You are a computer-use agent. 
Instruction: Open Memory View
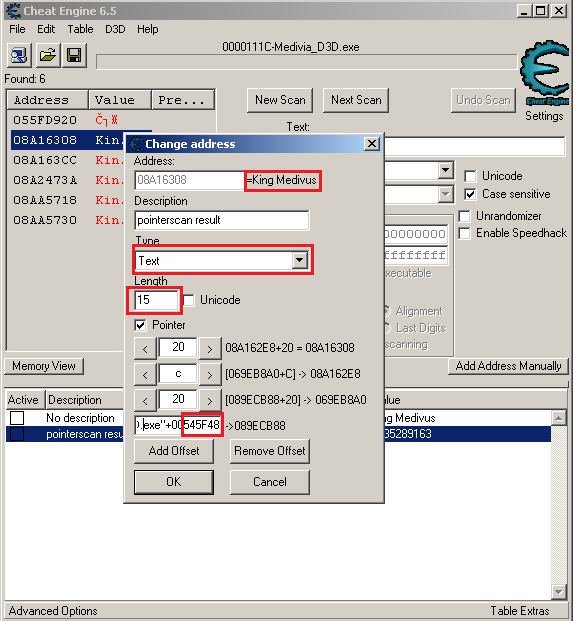point(44,366)
